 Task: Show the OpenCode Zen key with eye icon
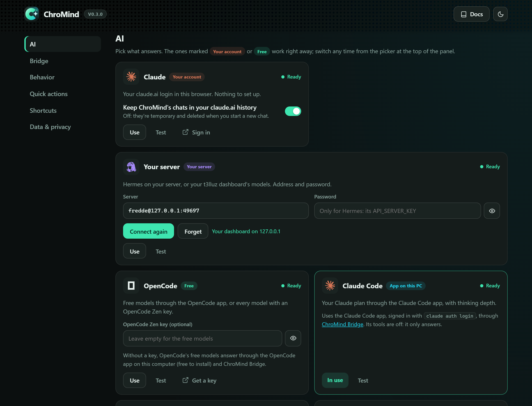[x=293, y=338]
